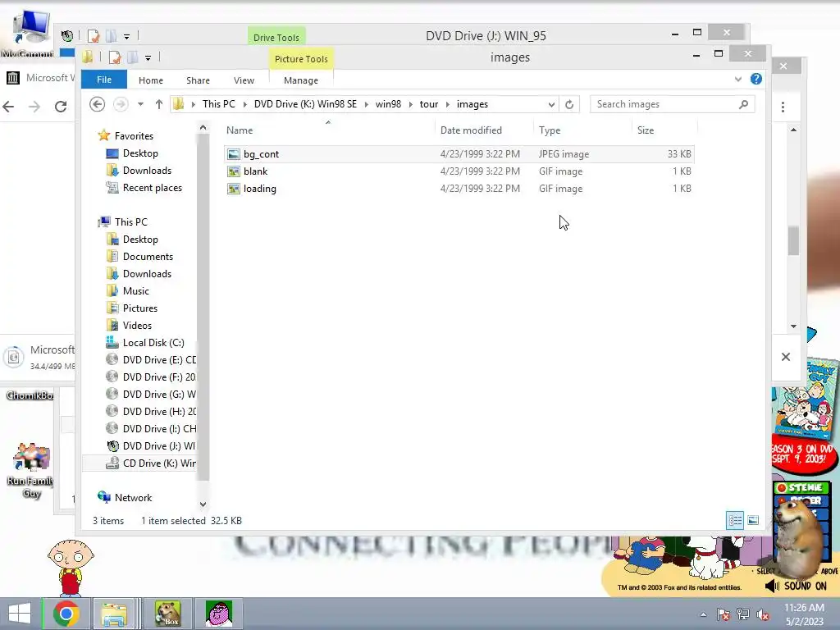Select the blank GIF file
840x630 pixels.
[x=459, y=171]
